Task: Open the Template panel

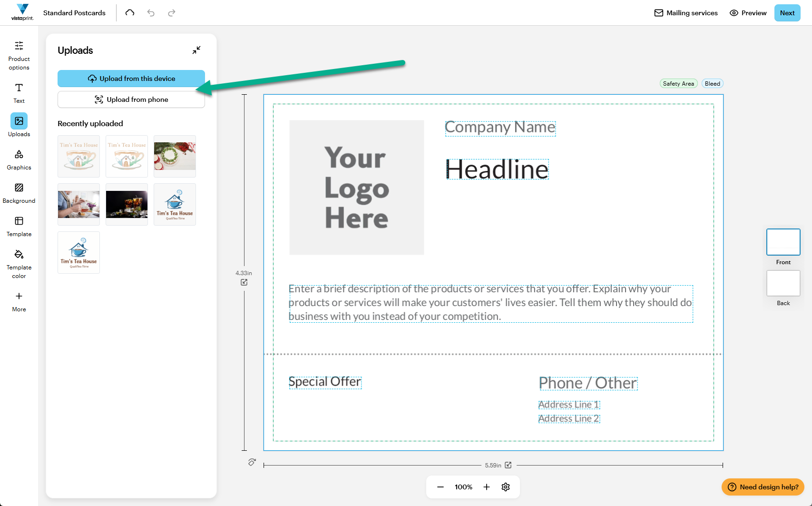Action: [x=19, y=227]
